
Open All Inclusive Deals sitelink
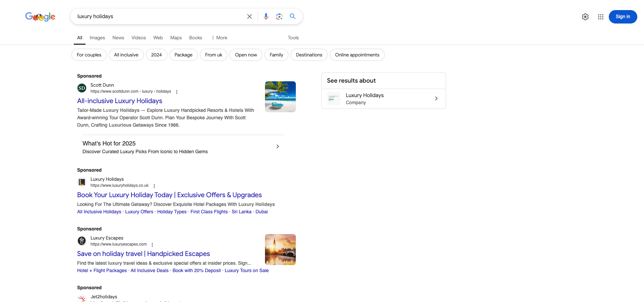[150, 270]
